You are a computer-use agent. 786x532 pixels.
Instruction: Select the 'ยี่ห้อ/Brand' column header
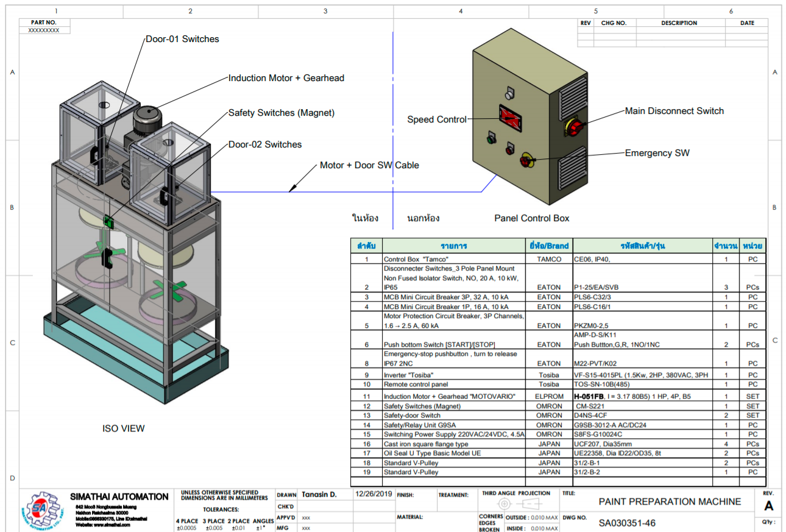[549, 246]
